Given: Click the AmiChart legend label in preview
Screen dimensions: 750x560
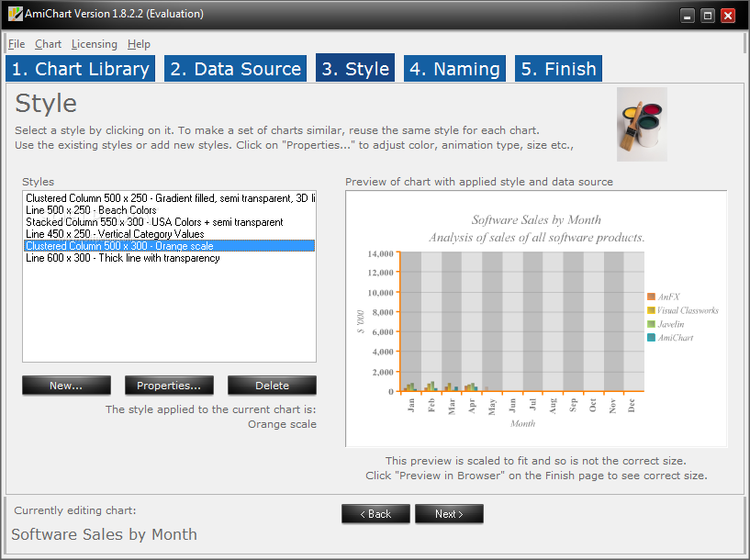Looking at the screenshot, I should tap(676, 338).
